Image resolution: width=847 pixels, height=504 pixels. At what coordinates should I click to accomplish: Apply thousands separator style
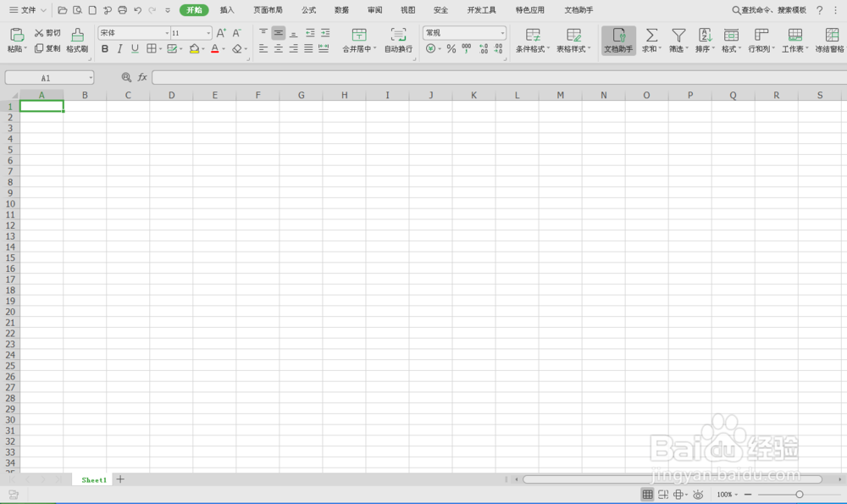coord(466,48)
